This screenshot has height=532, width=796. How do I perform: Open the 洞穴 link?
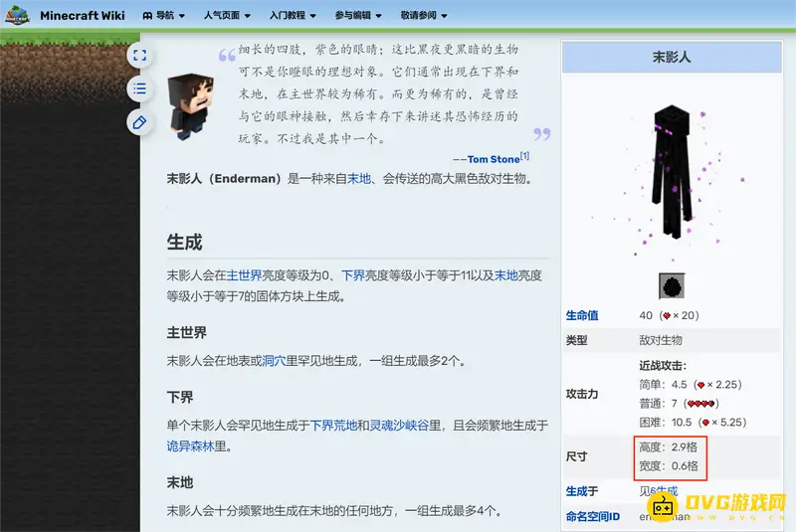click(x=274, y=361)
